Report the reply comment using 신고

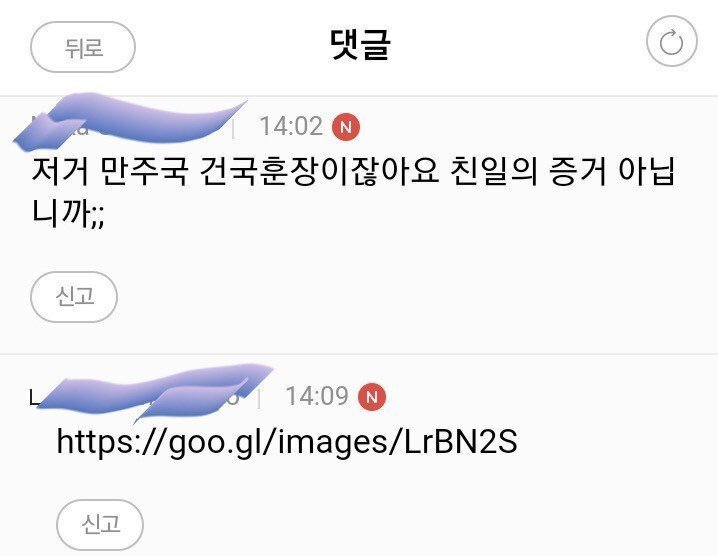(100, 524)
